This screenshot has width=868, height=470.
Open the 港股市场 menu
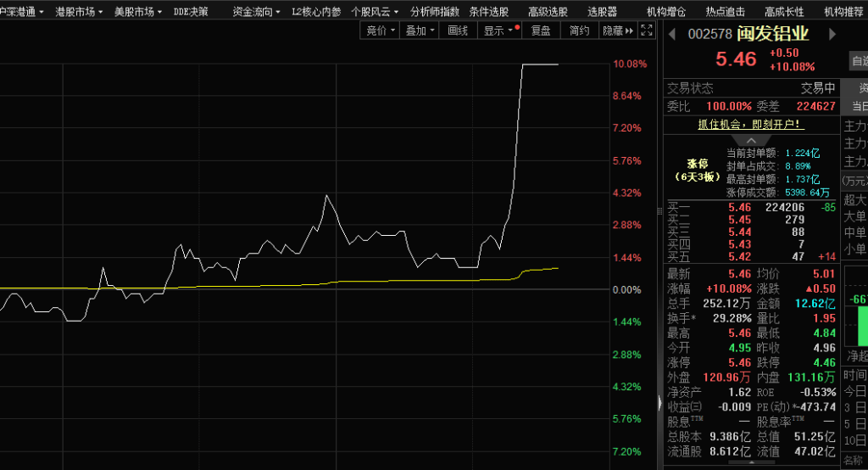(79, 12)
